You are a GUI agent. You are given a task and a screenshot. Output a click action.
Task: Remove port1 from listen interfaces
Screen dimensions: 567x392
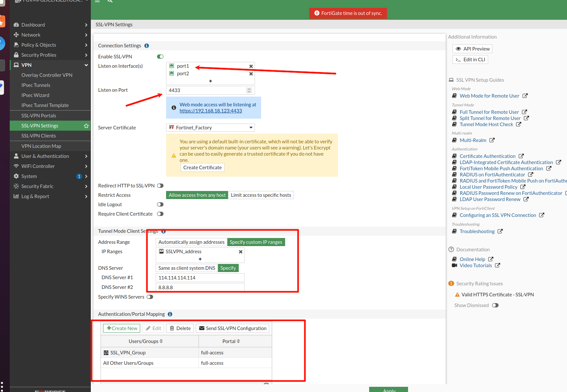[251, 66]
